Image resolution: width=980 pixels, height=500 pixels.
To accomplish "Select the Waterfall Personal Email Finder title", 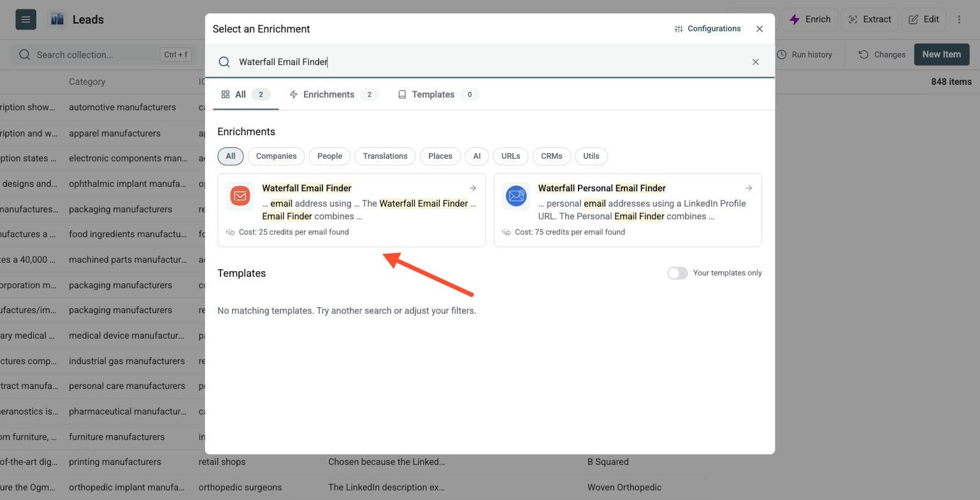I will [602, 188].
